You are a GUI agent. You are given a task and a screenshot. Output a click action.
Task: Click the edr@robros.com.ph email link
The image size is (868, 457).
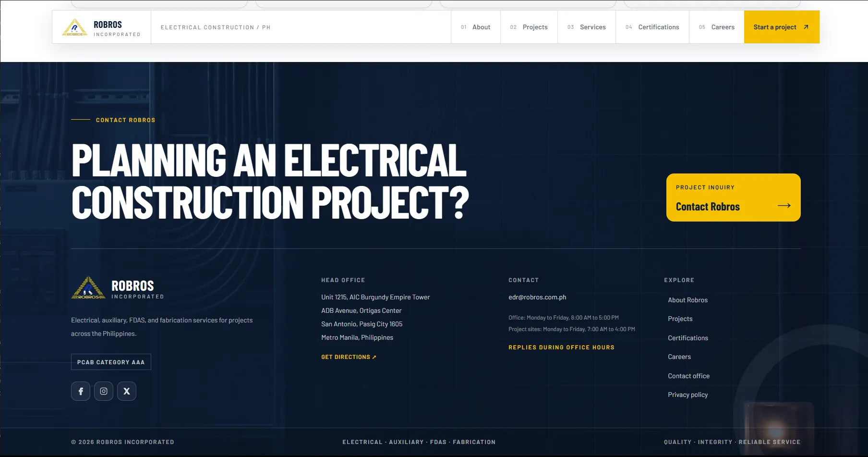coord(537,297)
